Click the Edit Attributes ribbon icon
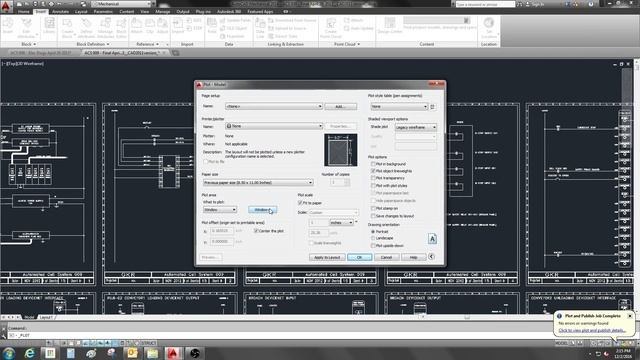 click(x=27, y=27)
